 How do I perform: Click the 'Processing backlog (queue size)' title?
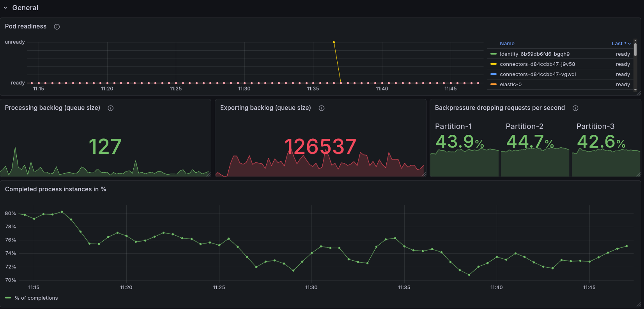[x=53, y=108]
